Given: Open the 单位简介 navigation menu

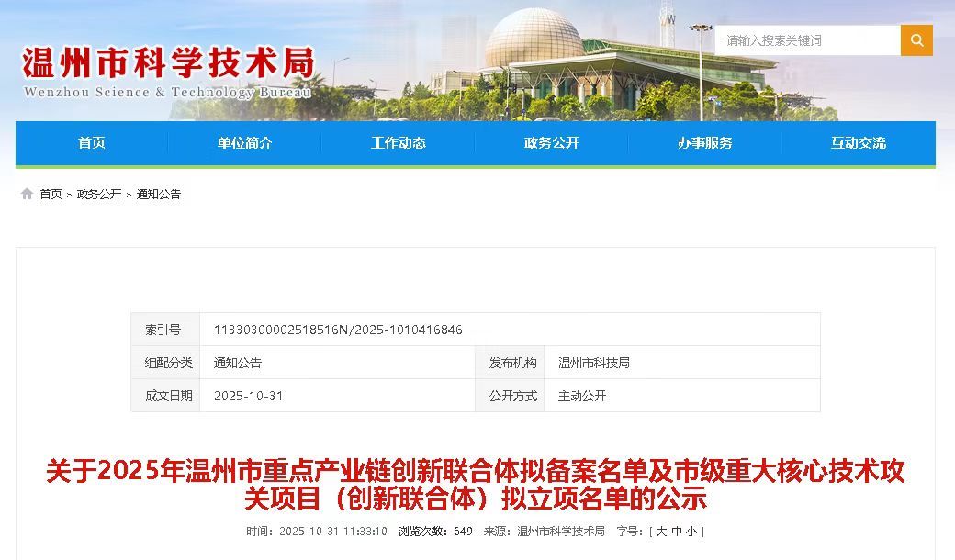Looking at the screenshot, I should coord(245,143).
